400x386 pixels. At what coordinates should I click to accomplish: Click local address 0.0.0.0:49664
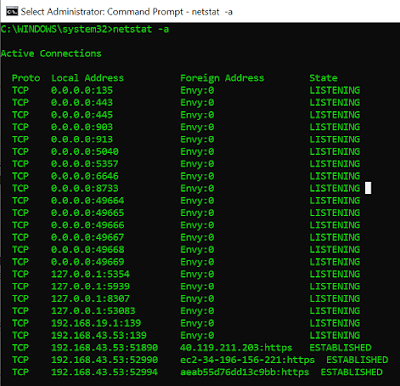coord(88,201)
